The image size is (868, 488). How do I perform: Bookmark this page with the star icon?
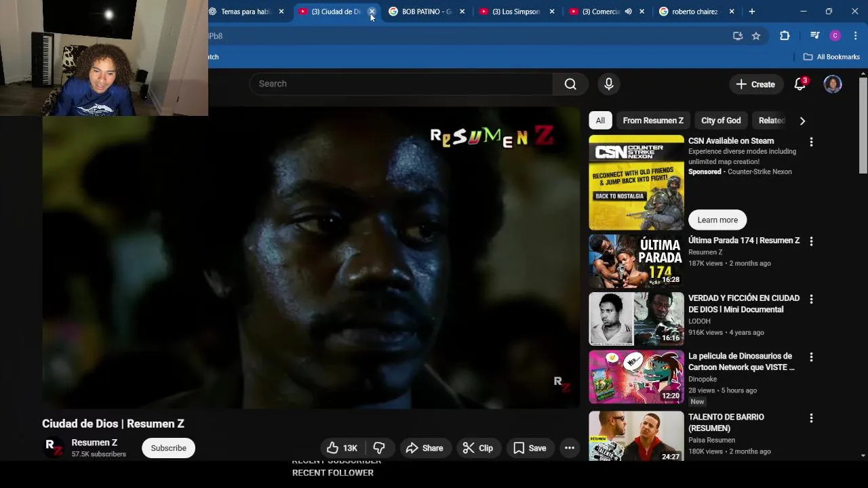[x=756, y=36]
